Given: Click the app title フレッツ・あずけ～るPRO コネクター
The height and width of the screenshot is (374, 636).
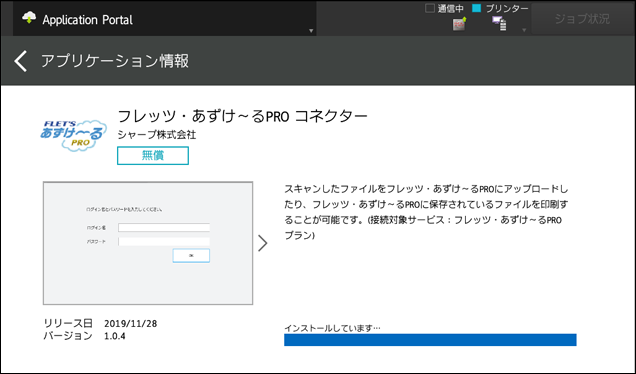Looking at the screenshot, I should (x=243, y=116).
